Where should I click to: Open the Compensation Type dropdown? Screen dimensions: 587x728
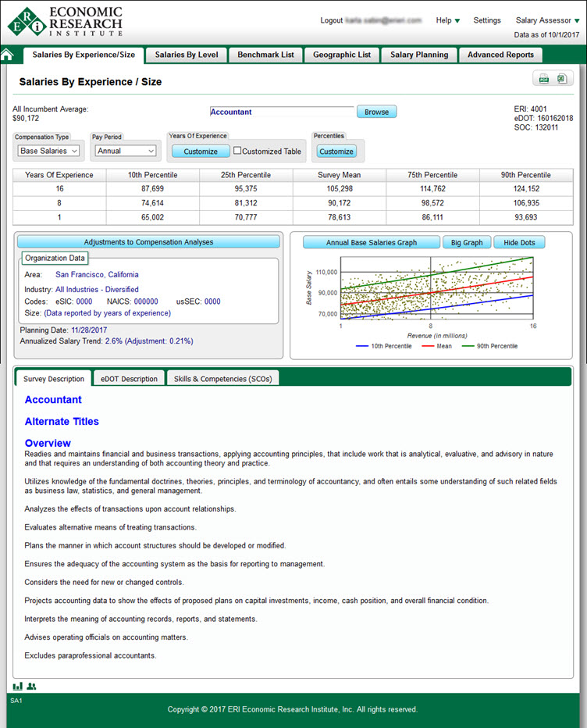48,151
